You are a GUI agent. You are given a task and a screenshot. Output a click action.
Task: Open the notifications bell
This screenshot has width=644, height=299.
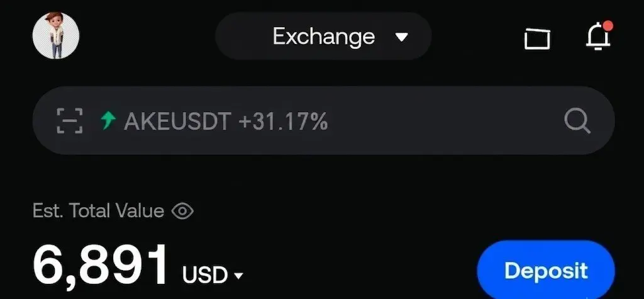(599, 36)
